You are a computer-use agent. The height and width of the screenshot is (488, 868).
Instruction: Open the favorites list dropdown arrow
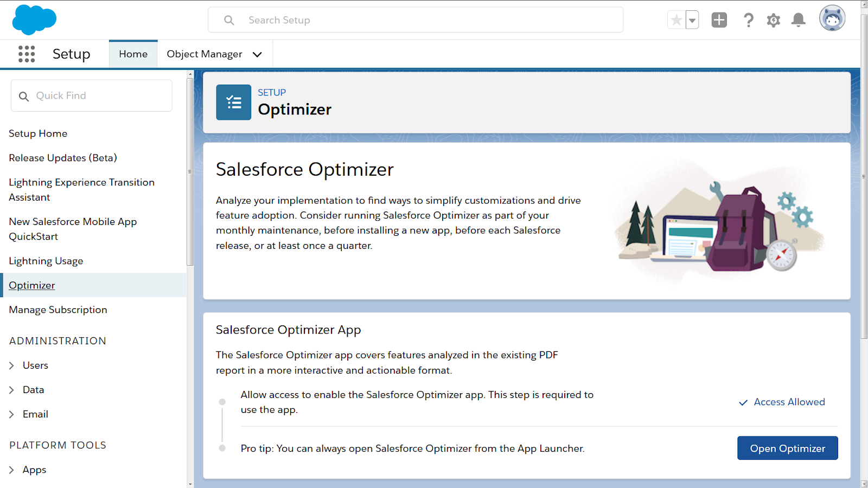point(692,20)
